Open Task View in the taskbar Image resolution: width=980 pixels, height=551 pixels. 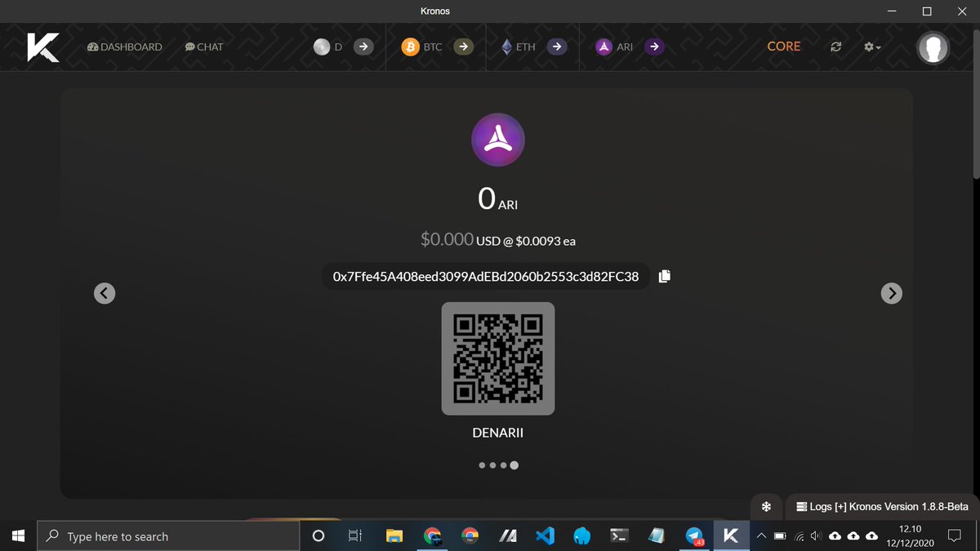click(x=354, y=536)
